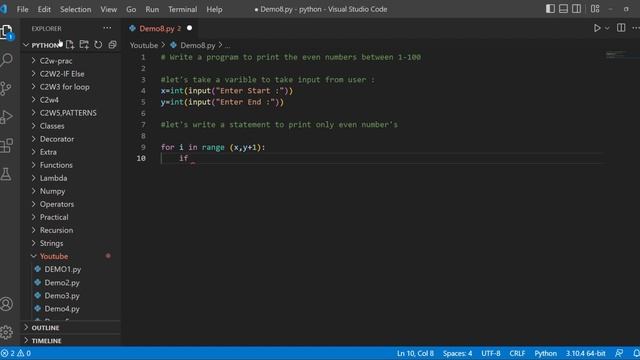Open the Search view in activity bar
This screenshot has height=360, width=640.
pyautogui.click(x=7, y=60)
